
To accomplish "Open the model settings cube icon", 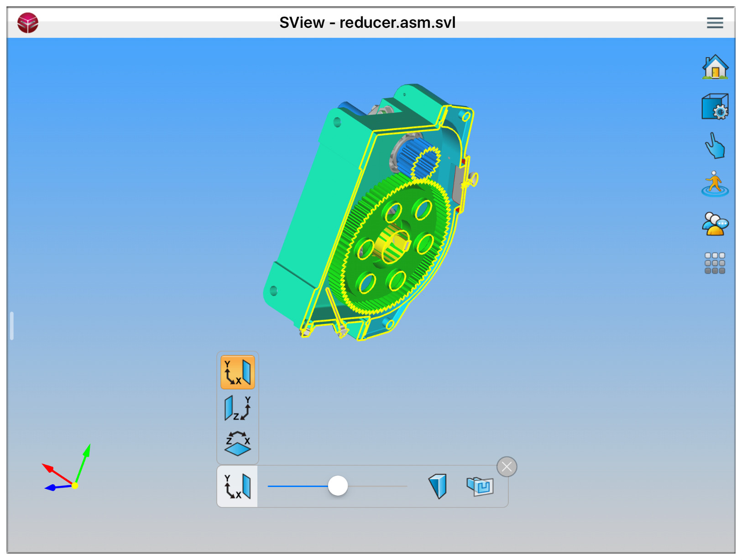I will (715, 107).
